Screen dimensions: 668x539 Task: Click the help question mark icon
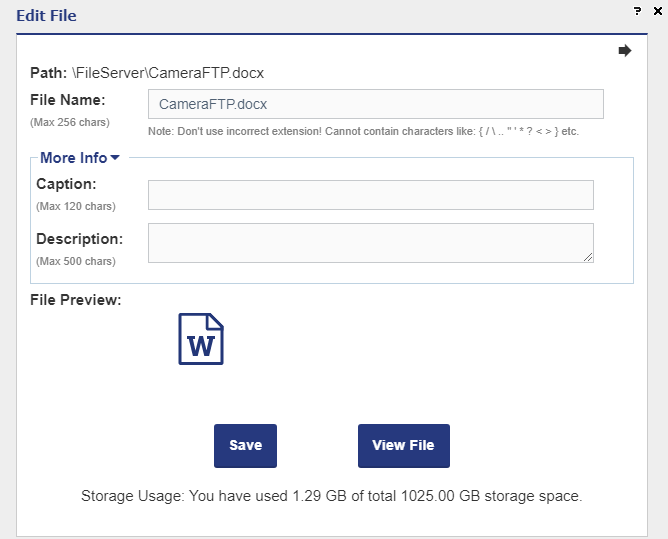[637, 10]
